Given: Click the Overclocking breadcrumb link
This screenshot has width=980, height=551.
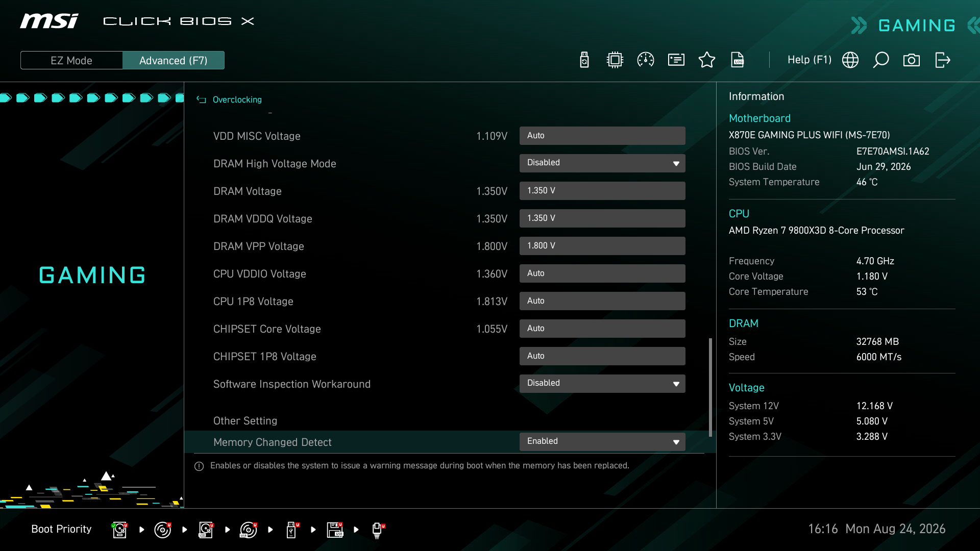Looking at the screenshot, I should click(237, 99).
